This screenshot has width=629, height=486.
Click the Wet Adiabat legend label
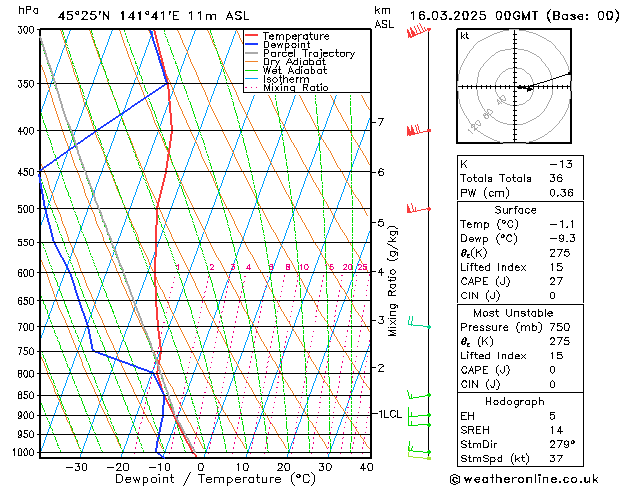(x=295, y=70)
